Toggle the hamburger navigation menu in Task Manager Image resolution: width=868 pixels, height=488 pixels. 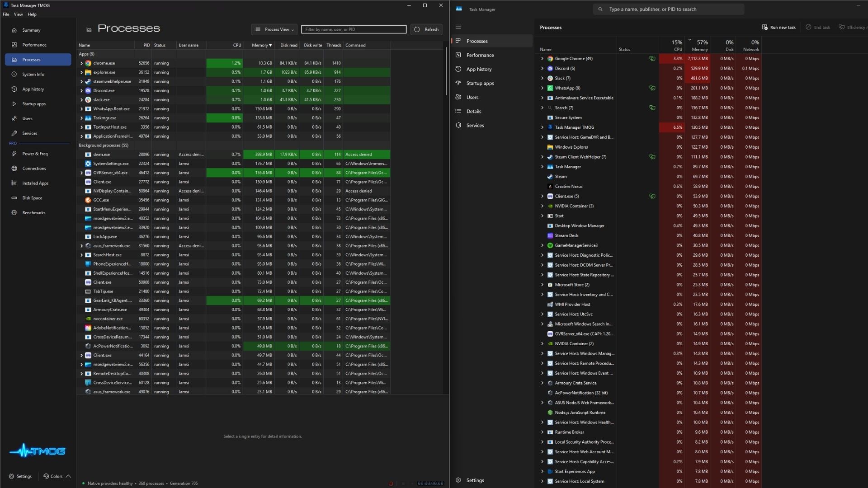click(458, 27)
